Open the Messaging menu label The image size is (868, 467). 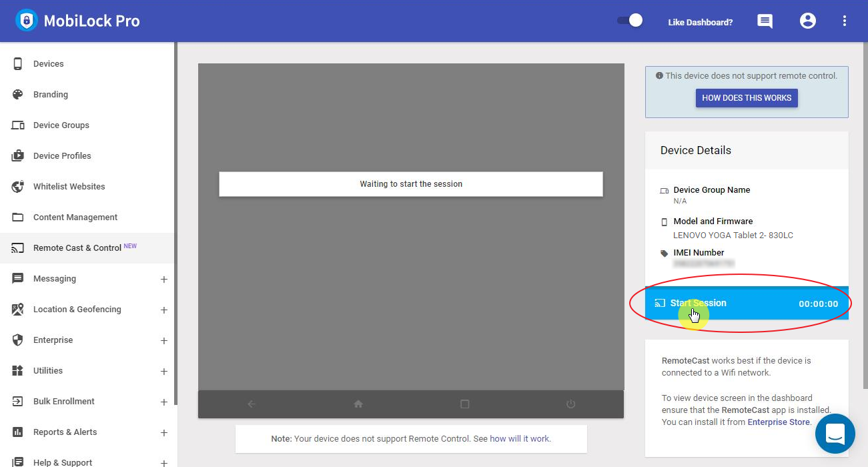pos(55,279)
